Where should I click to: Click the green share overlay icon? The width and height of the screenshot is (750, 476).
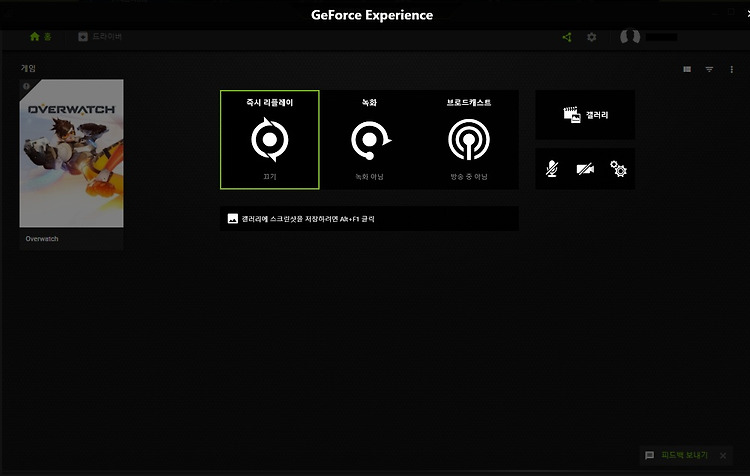coord(567,37)
